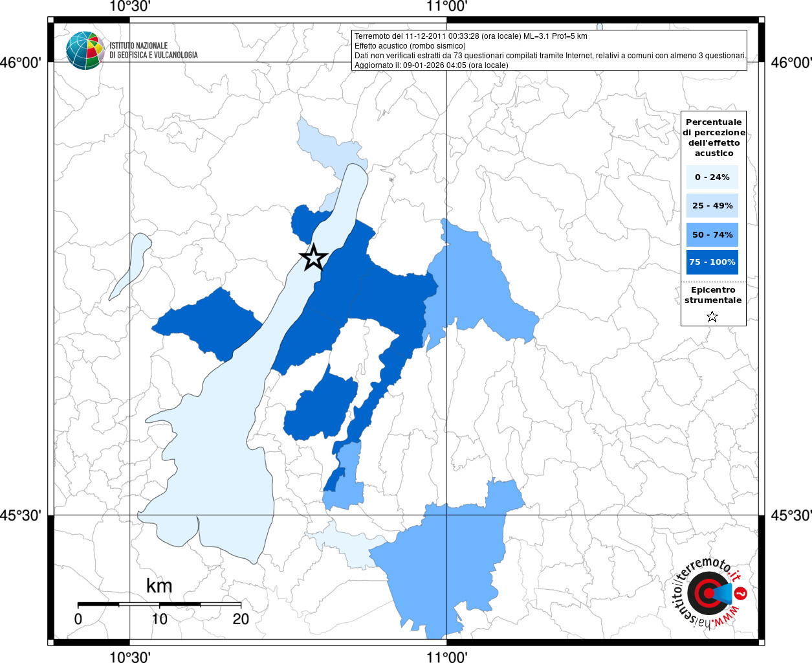812x663 pixels.
Task: Click the left 46°00' latitude label
Action: [x=21, y=63]
